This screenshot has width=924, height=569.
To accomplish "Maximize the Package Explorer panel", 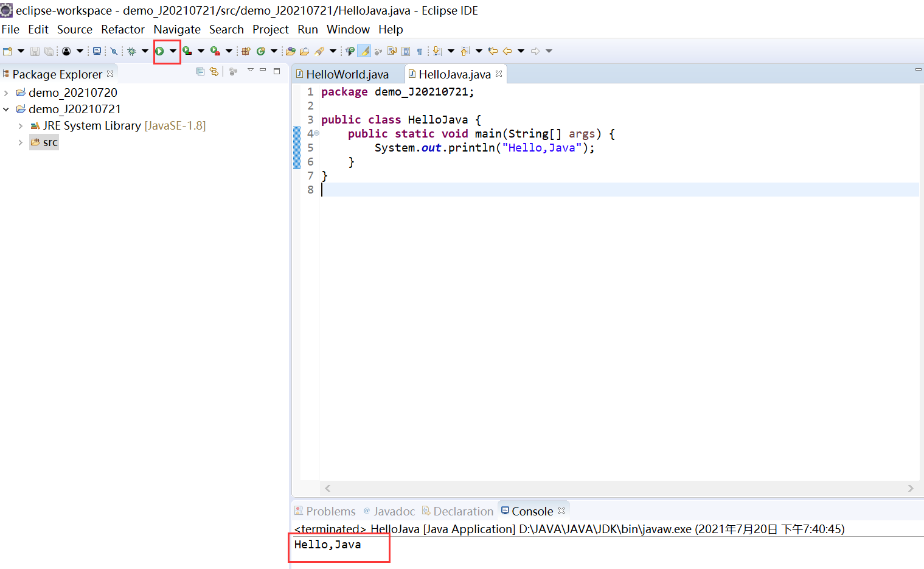I will tap(277, 71).
